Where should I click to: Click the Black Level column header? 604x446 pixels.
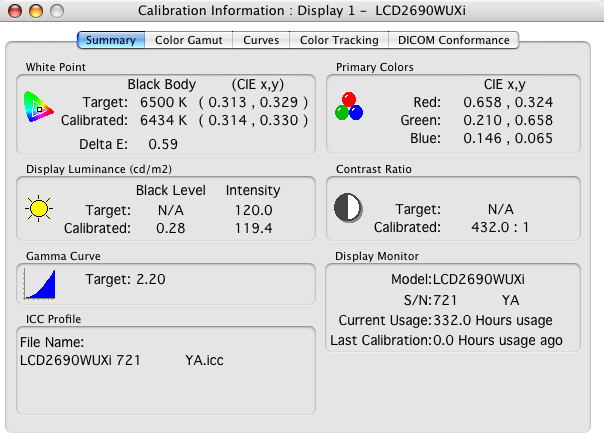coord(171,190)
